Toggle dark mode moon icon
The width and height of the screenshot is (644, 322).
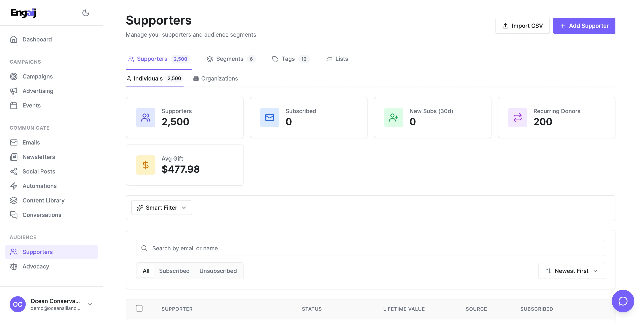[86, 13]
